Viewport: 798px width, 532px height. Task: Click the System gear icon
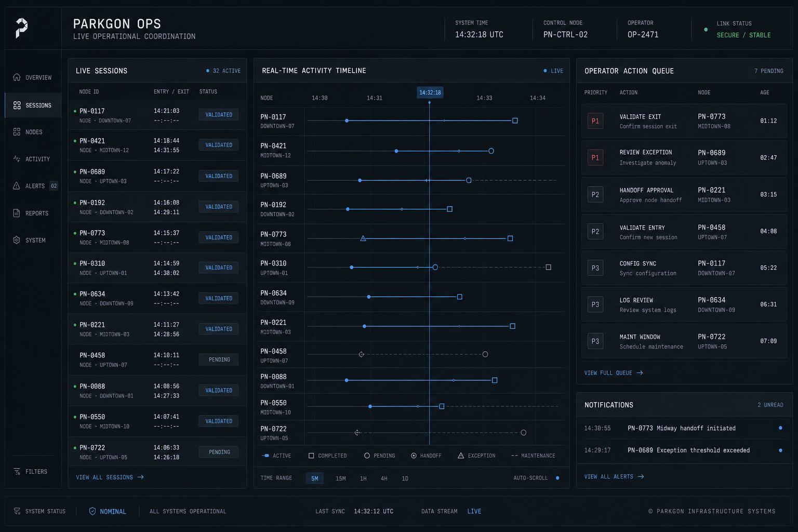[17, 240]
